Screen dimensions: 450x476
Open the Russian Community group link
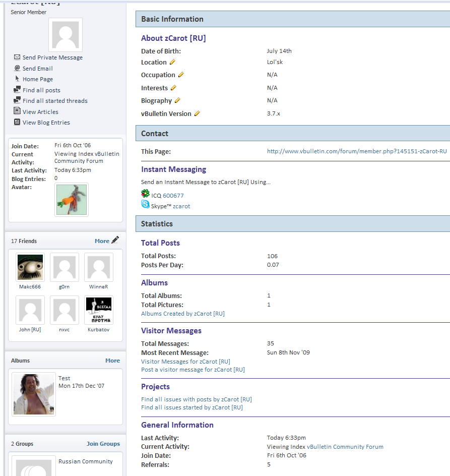point(86,461)
